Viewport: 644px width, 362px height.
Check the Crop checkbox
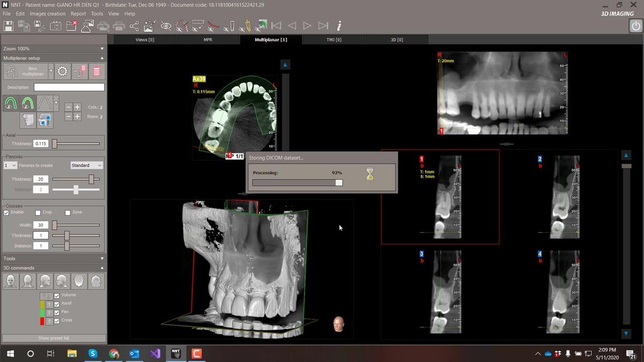(38, 213)
